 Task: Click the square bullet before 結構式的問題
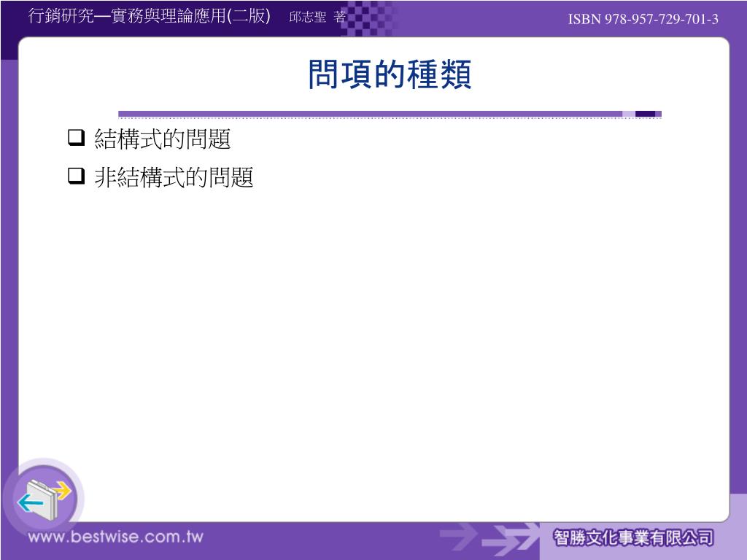[76, 137]
